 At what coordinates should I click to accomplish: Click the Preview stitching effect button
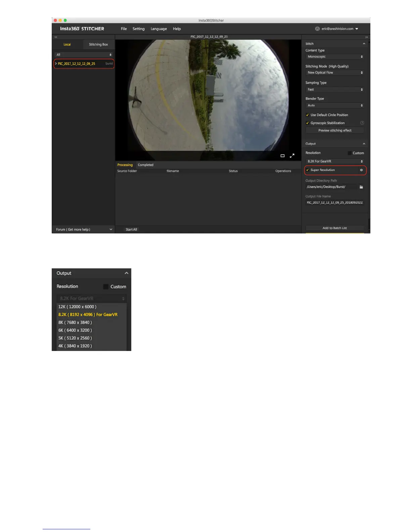pyautogui.click(x=335, y=130)
